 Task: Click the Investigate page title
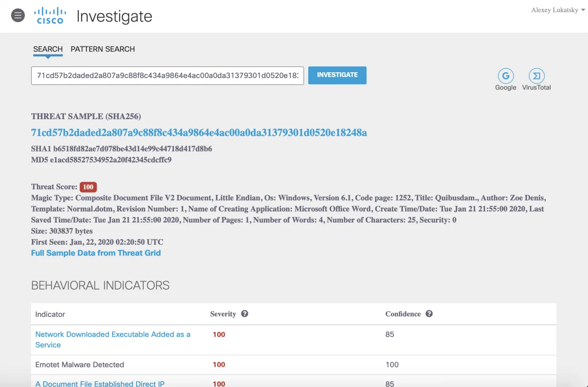coord(114,16)
